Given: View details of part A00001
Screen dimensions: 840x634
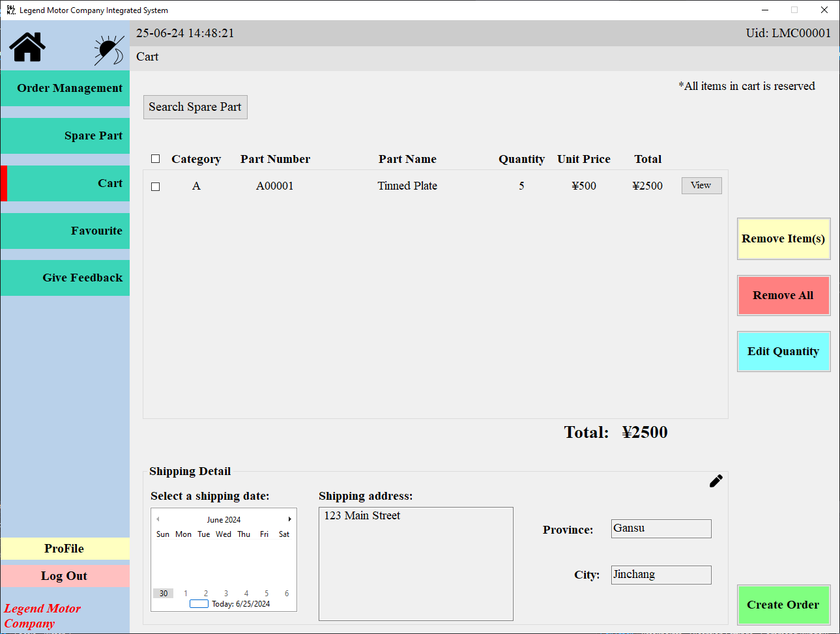Looking at the screenshot, I should coord(701,186).
